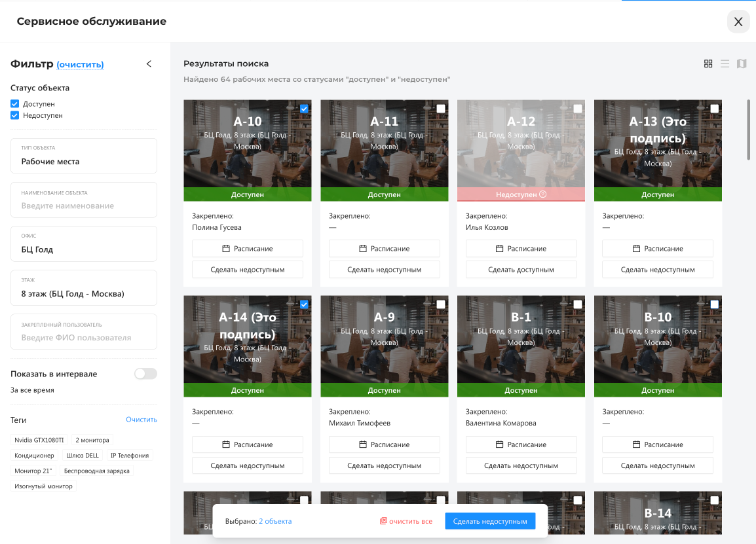
Task: Open the Этаж dropdown selector
Action: click(84, 287)
